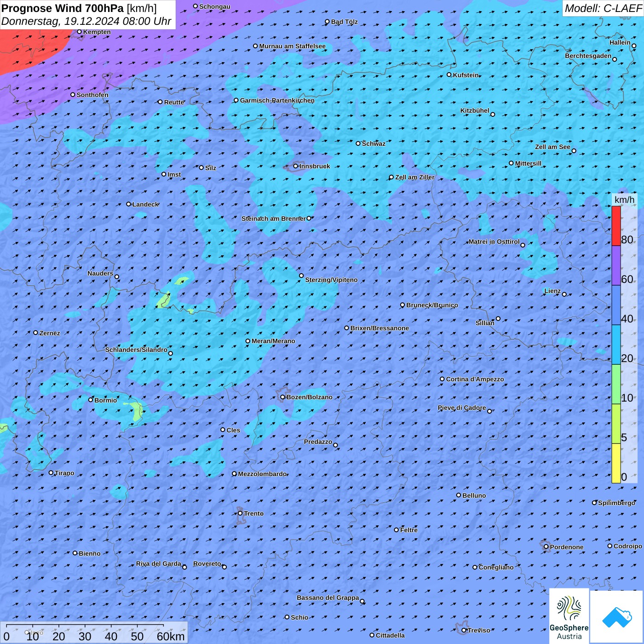
Task: Click the 'Bad Tölz' label
Action: [345, 22]
